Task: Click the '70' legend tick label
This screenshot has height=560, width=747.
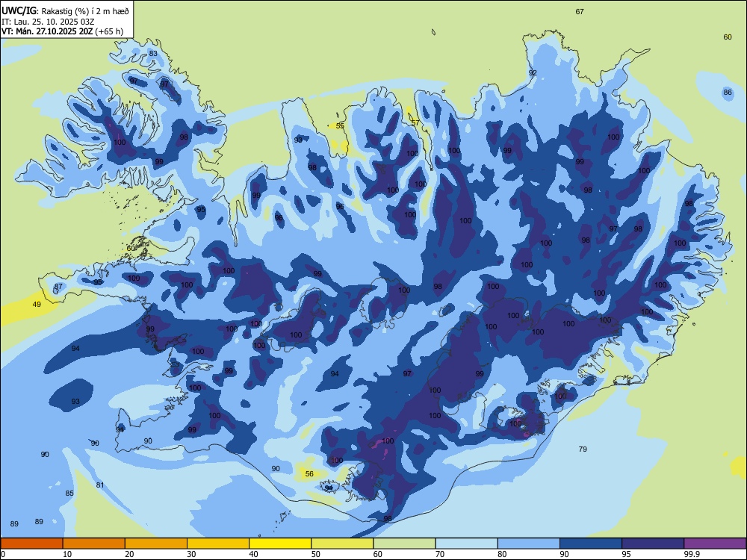Action: (440, 554)
